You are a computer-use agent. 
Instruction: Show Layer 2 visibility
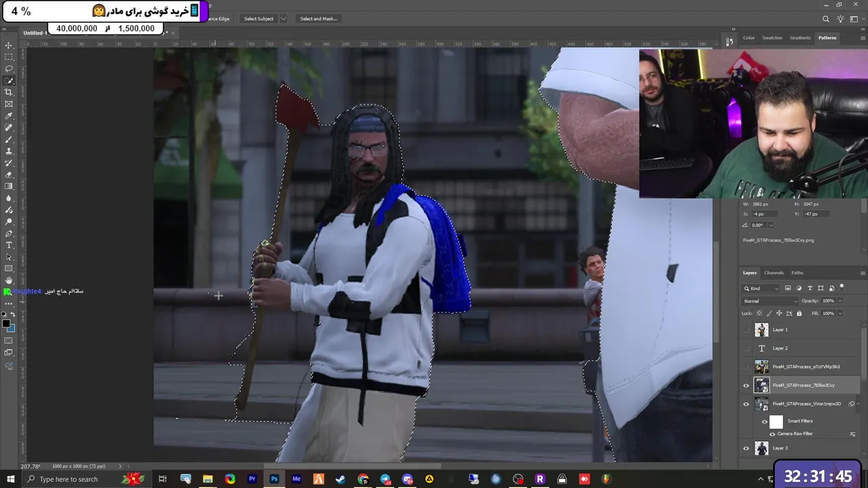pyautogui.click(x=747, y=348)
